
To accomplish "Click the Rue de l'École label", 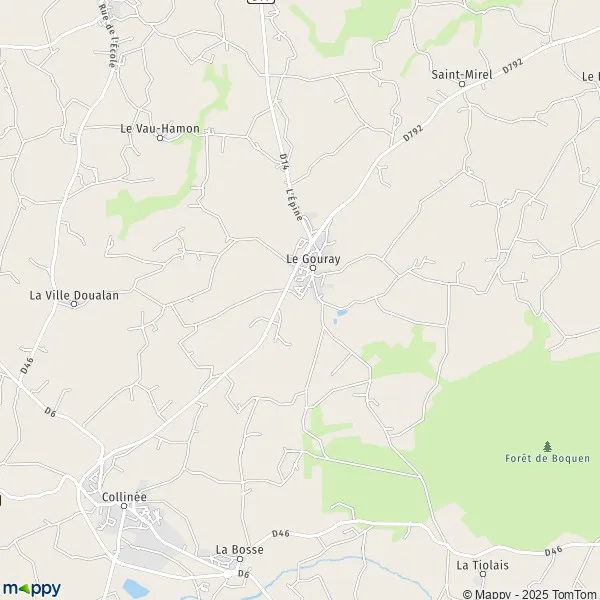I will (x=107, y=36).
